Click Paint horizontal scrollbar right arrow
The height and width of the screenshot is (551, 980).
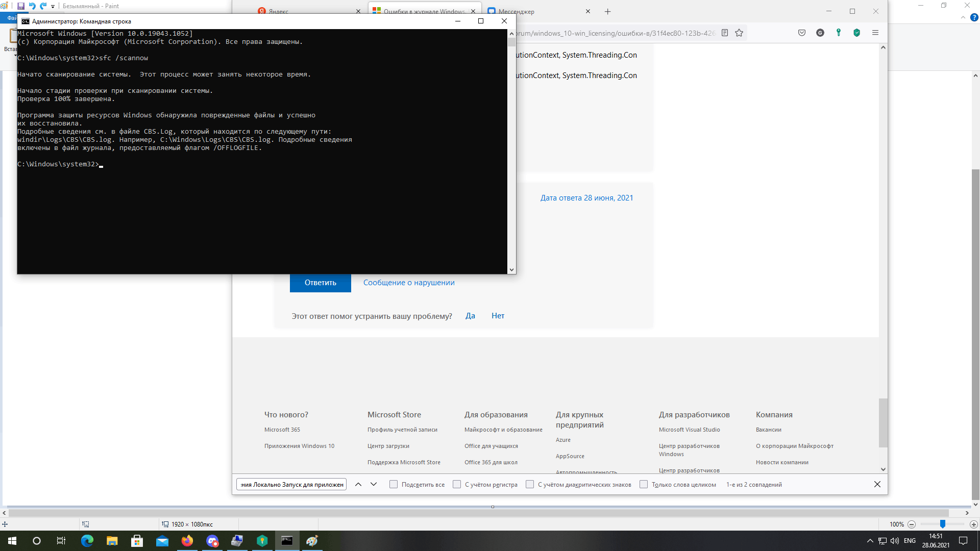967,513
